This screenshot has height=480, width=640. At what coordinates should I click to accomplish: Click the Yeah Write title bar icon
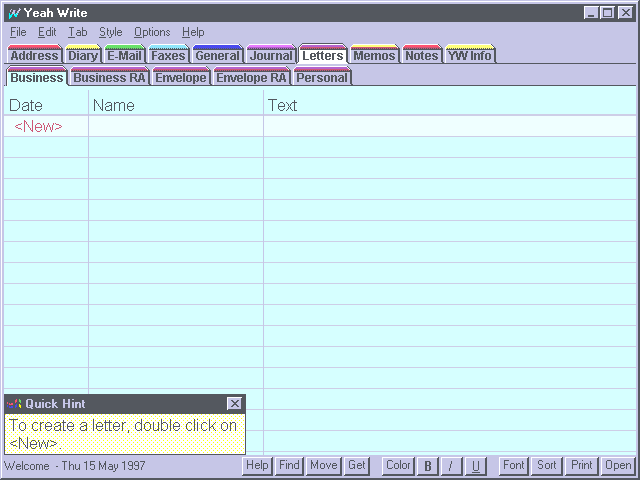pyautogui.click(x=13, y=13)
